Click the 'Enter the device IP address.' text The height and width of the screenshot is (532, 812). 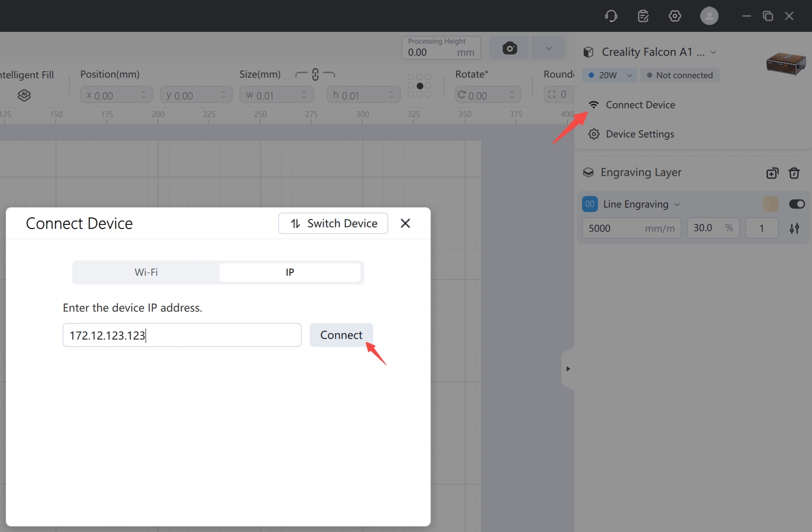pos(132,308)
